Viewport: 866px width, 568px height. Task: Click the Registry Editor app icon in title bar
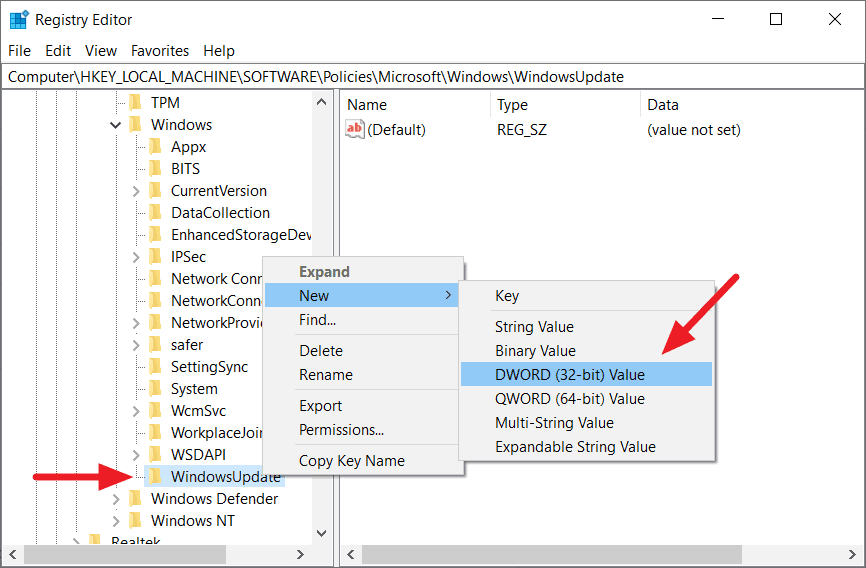click(x=19, y=19)
